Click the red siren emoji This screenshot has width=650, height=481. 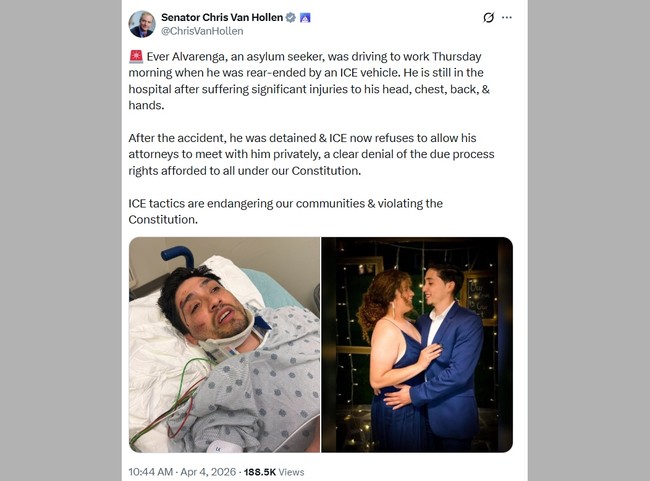pos(136,56)
